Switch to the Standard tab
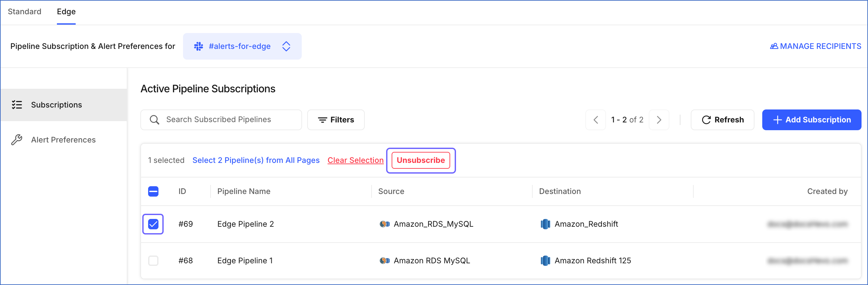The width and height of the screenshot is (868, 285). pyautogui.click(x=24, y=11)
